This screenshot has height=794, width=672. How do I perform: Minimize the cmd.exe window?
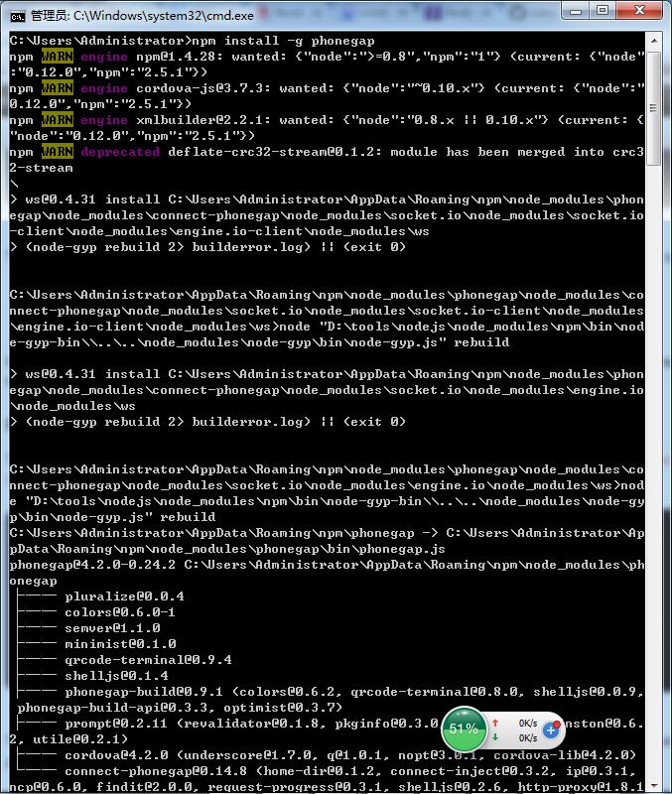(576, 11)
